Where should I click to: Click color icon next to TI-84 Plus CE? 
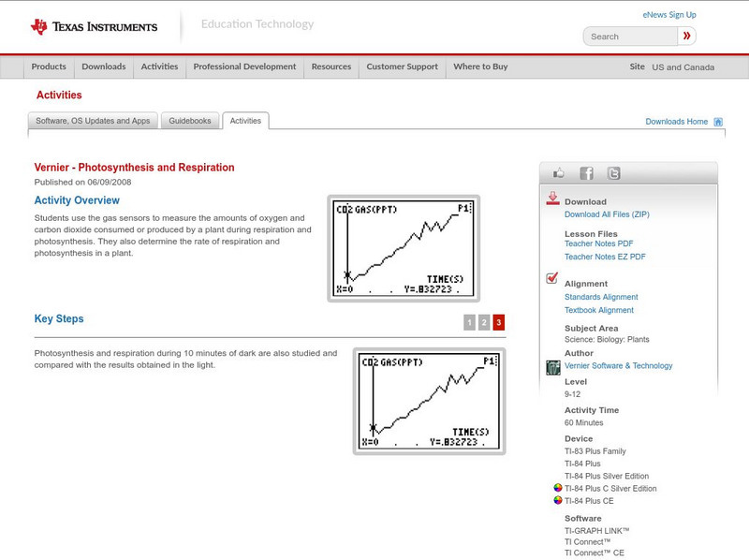click(x=557, y=500)
